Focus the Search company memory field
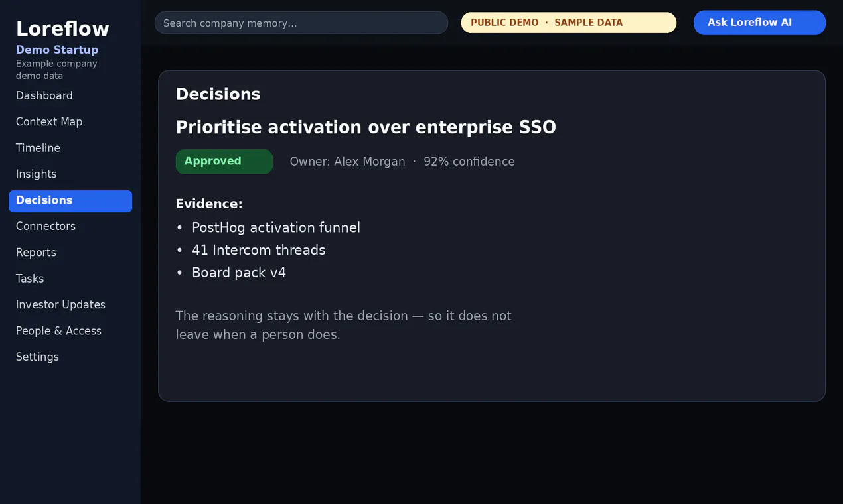Viewport: 843px width, 504px height. click(301, 23)
